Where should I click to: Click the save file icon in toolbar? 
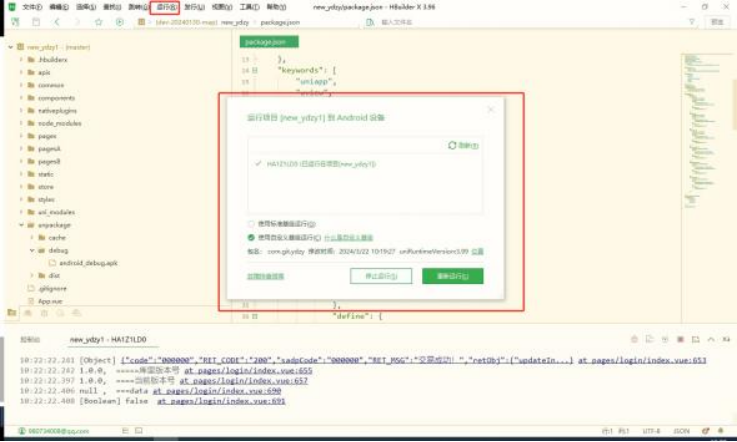coord(35,21)
